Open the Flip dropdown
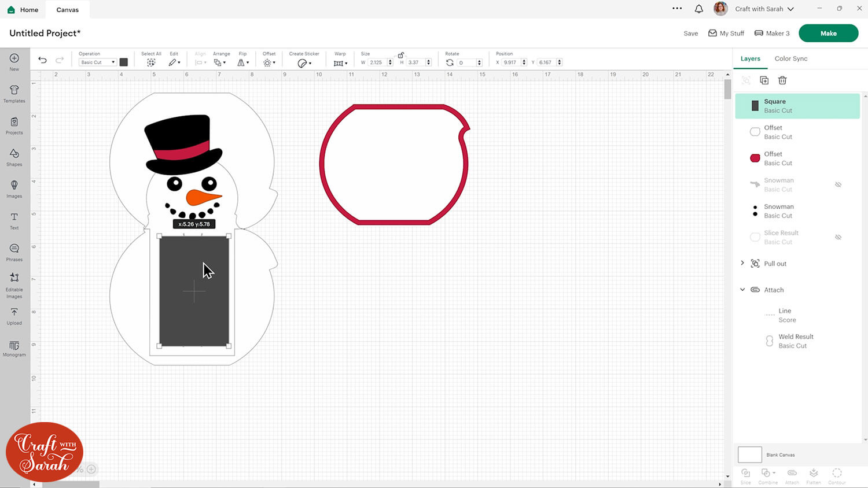The width and height of the screenshot is (868, 488). click(x=243, y=62)
